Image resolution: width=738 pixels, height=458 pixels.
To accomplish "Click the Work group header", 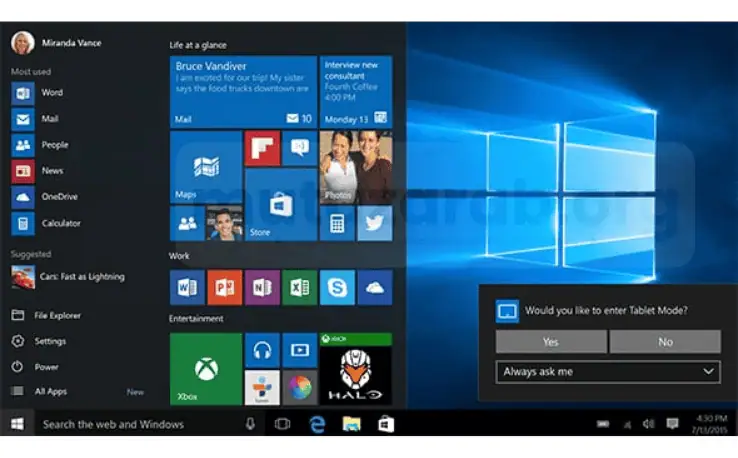I will (179, 256).
